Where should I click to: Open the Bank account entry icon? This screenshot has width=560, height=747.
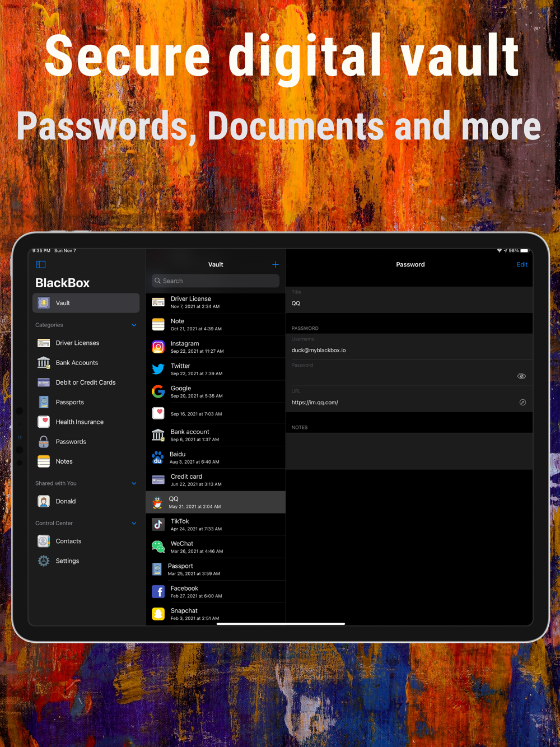point(158,435)
